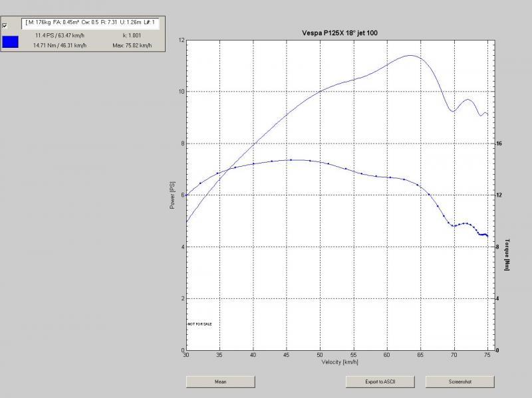Click the run parameters field starting 'M: 176kg'
The image size is (532, 398).
click(90, 23)
